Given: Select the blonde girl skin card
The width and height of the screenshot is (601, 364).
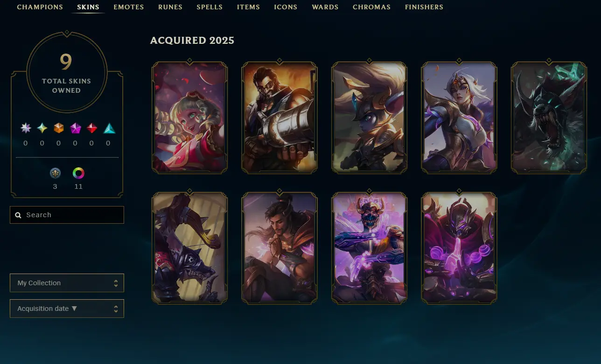Looking at the screenshot, I should [189, 117].
